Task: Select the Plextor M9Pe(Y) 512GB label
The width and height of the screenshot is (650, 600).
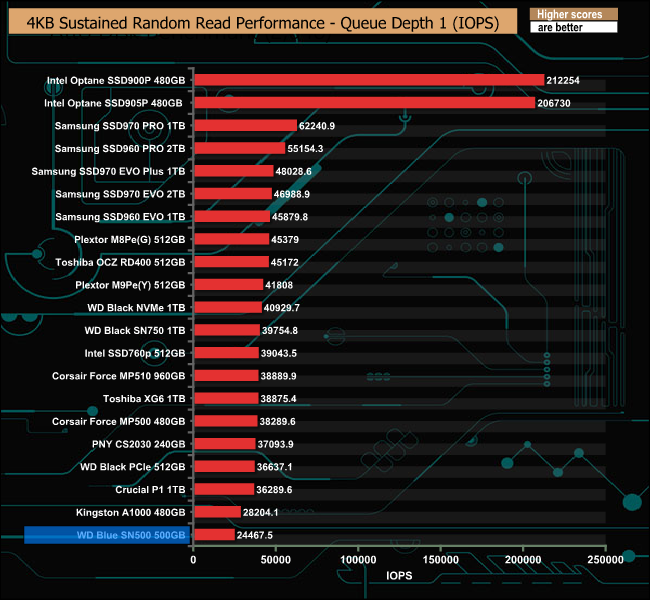Action: [x=130, y=285]
